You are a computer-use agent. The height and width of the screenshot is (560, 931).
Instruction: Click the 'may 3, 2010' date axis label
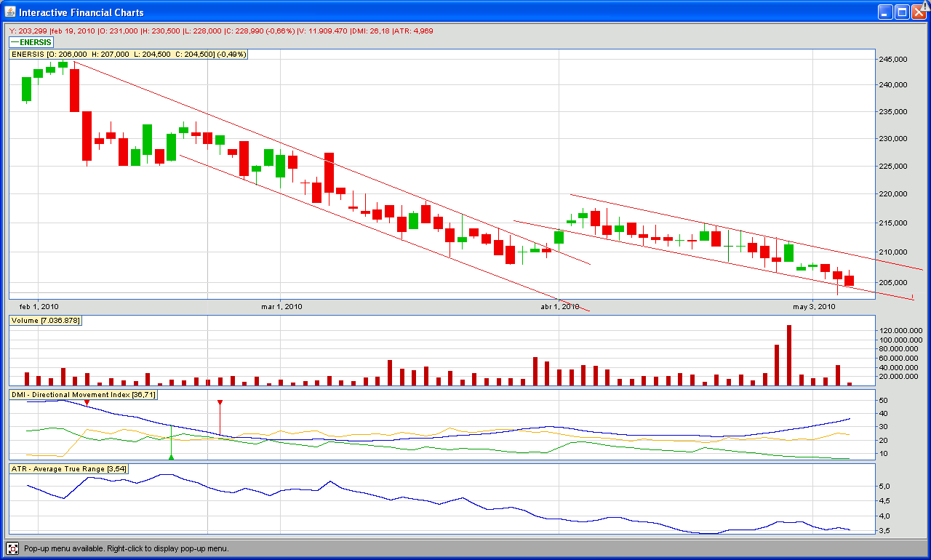pyautogui.click(x=814, y=307)
